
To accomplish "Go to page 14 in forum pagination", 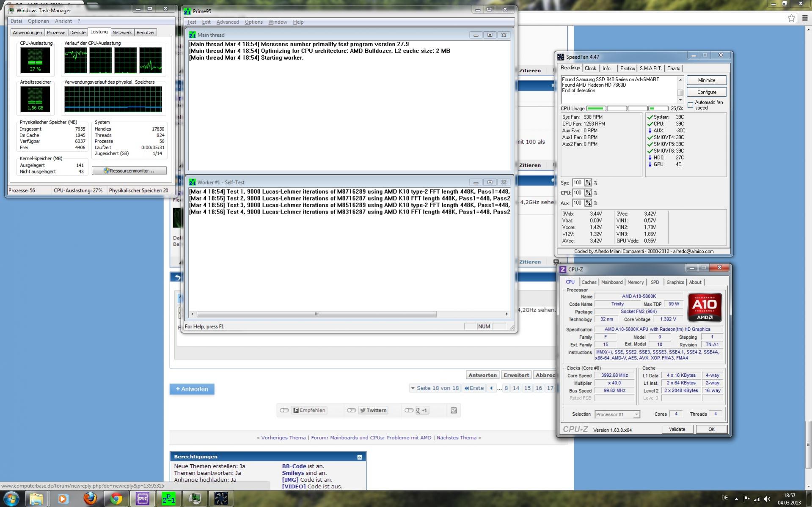I will click(516, 388).
